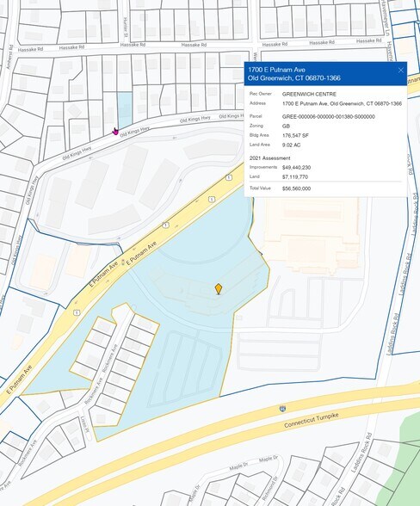
Task: Click the owner name 'GREENWICH CENTRE'
Action: 309,95
